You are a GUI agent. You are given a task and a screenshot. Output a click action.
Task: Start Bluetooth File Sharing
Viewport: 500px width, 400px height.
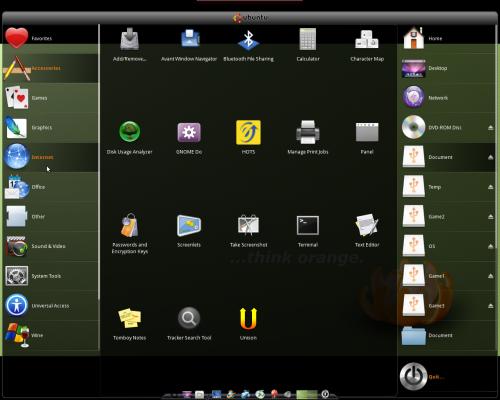click(248, 45)
